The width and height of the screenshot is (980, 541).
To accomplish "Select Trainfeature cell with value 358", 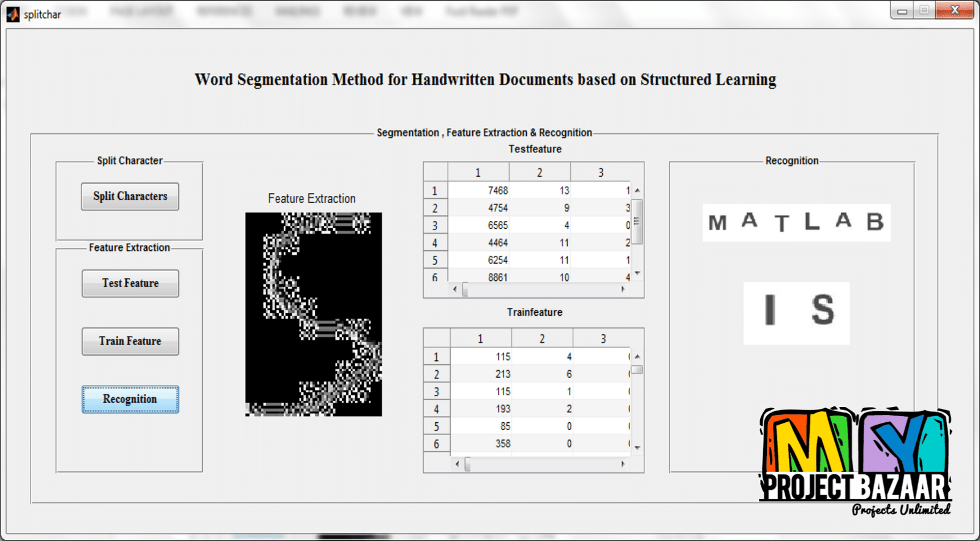I will pos(481,444).
